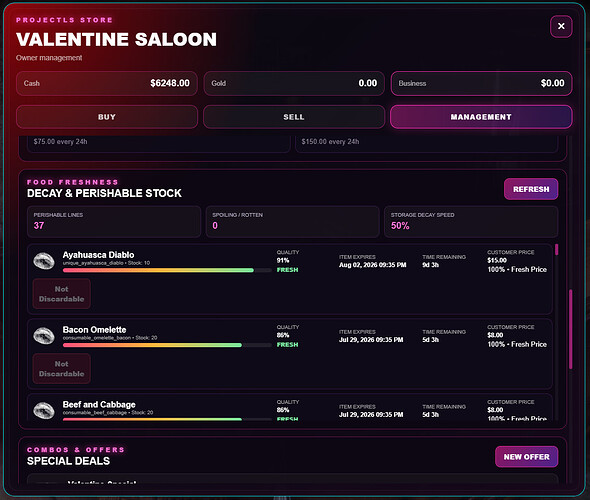This screenshot has height=500, width=590.
Task: Select the Management tab
Action: pyautogui.click(x=481, y=117)
